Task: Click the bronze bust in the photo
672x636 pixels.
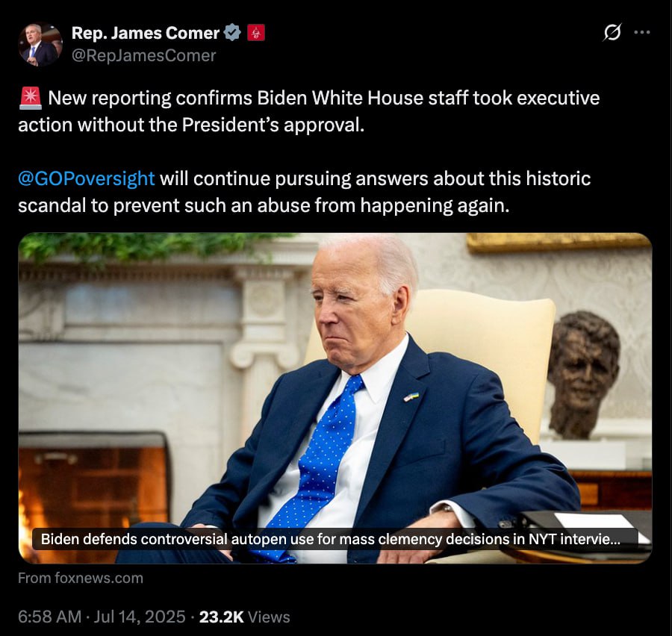Action: (583, 374)
